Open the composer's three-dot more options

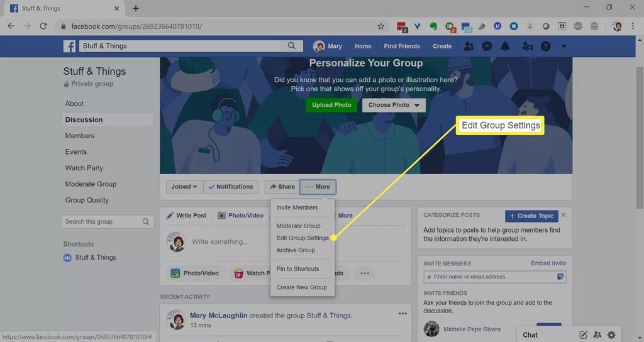365,273
